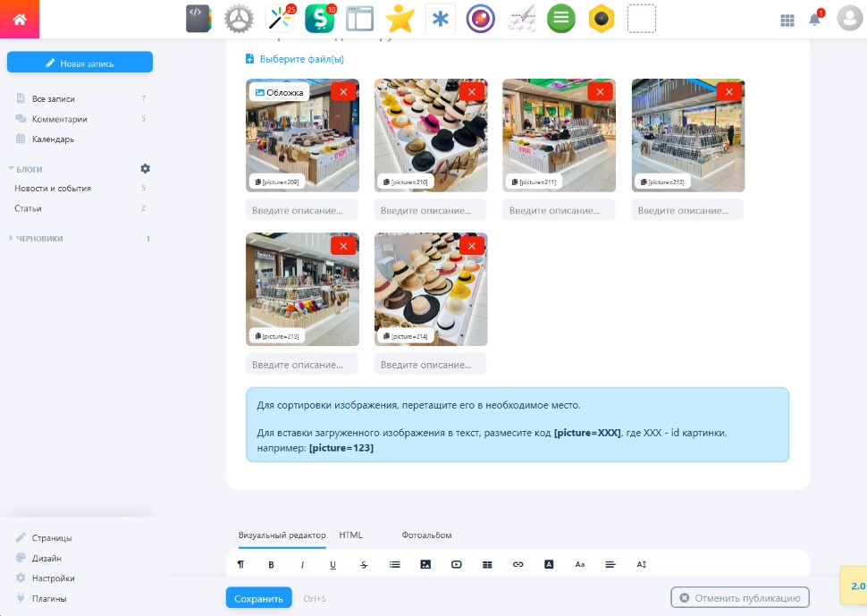Go to the home icon in the corner

(x=20, y=20)
